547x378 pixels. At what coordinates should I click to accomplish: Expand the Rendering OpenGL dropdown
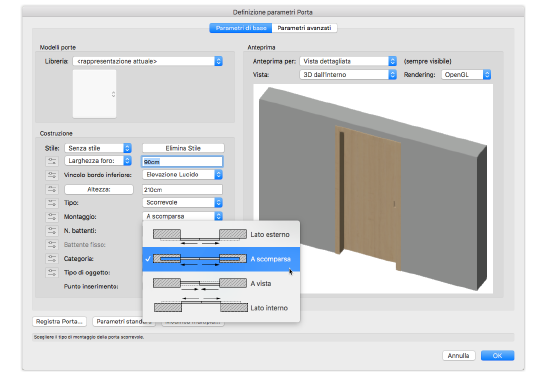pyautogui.click(x=466, y=75)
